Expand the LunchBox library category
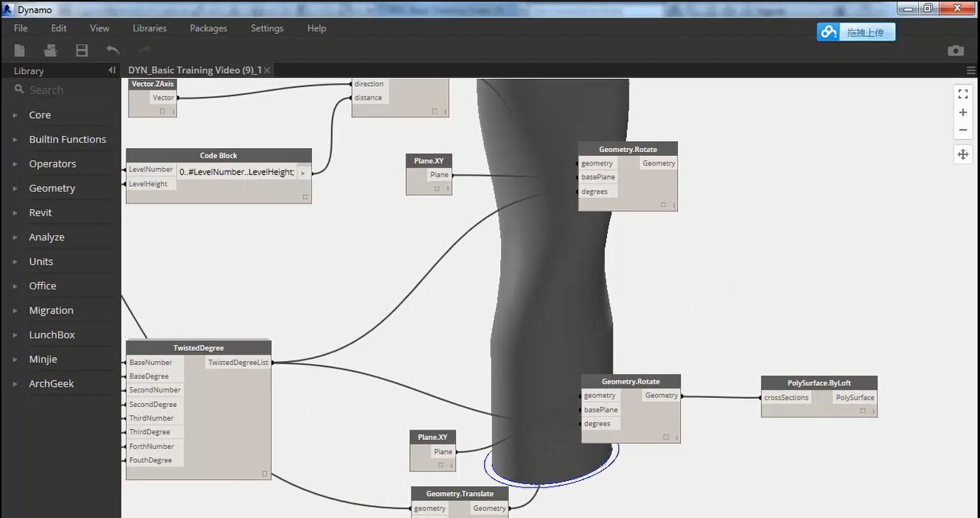The height and width of the screenshot is (518, 980). (51, 335)
